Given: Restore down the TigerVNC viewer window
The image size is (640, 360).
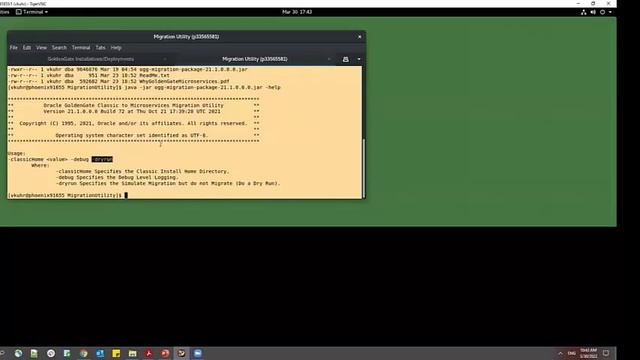Looking at the screenshot, I should (593, 3).
